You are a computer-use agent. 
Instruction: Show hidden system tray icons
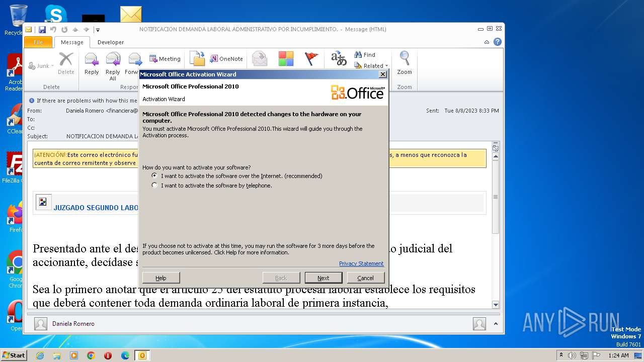click(x=561, y=355)
